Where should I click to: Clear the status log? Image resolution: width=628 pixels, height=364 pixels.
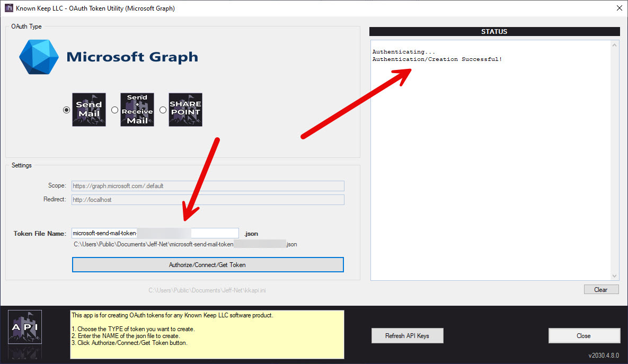600,290
